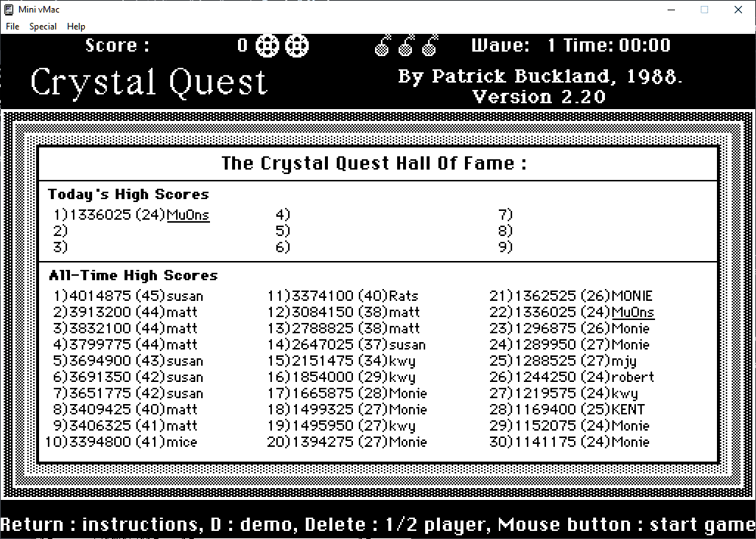Click all-time entry 5) 3694900 susan

pyautogui.click(x=128, y=361)
